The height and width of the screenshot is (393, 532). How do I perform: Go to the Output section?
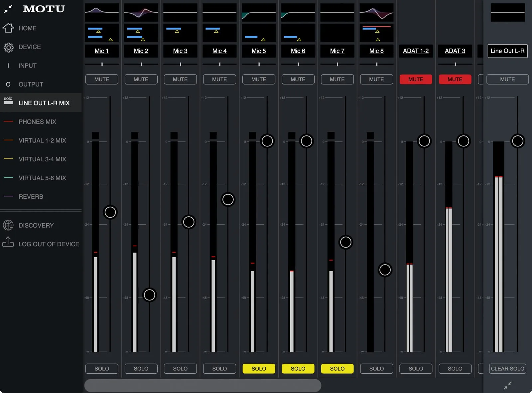pos(41,84)
